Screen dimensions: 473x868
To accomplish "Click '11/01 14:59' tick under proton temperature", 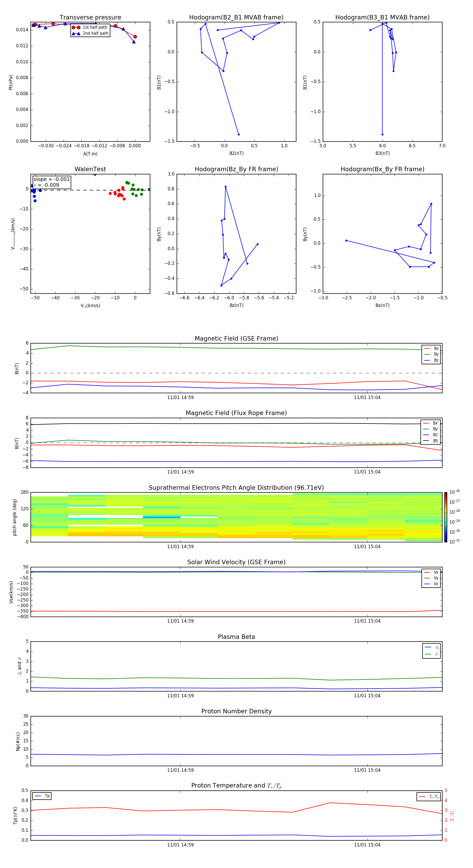I will (x=181, y=845).
